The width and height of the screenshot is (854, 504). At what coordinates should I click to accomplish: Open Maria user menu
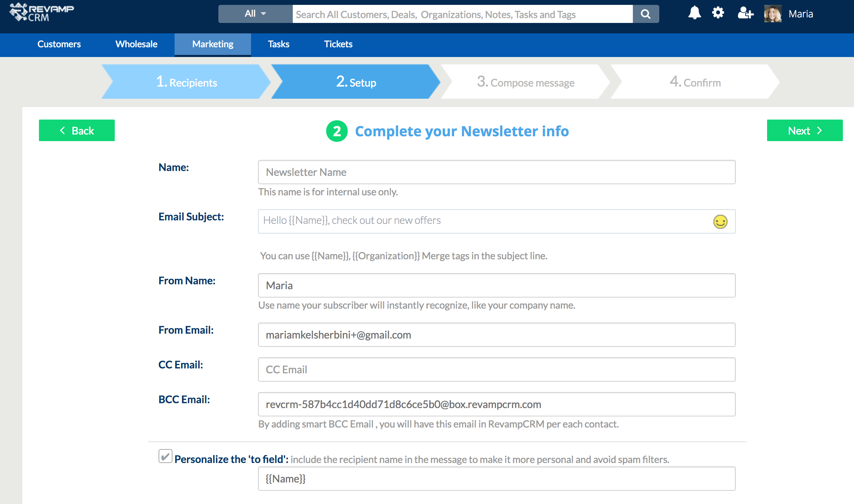(x=800, y=14)
